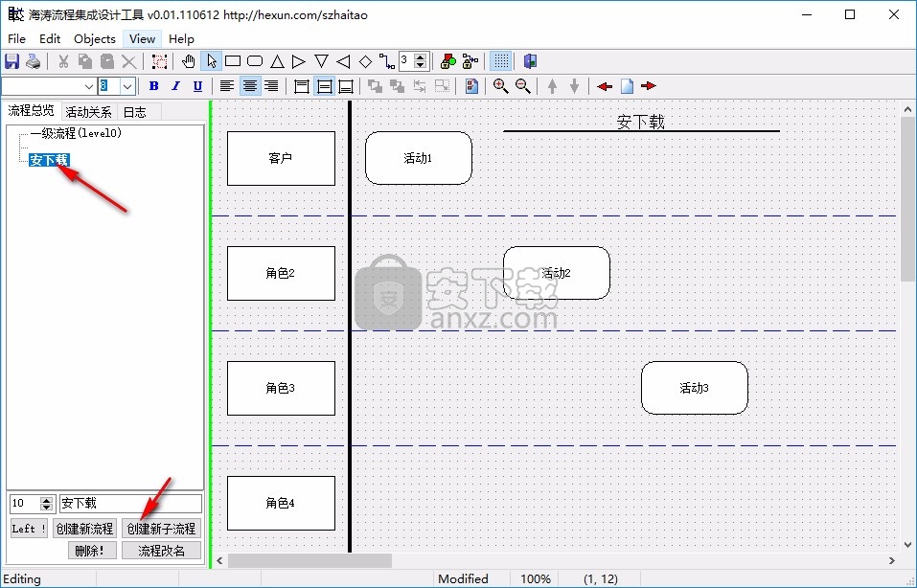Click the red right arrow icon
This screenshot has height=588, width=917.
pyautogui.click(x=649, y=86)
